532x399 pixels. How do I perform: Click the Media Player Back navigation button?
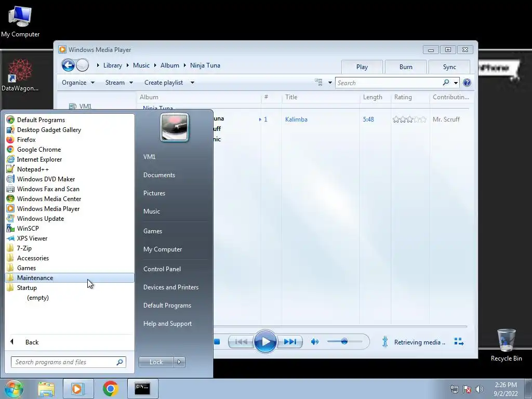pyautogui.click(x=68, y=65)
